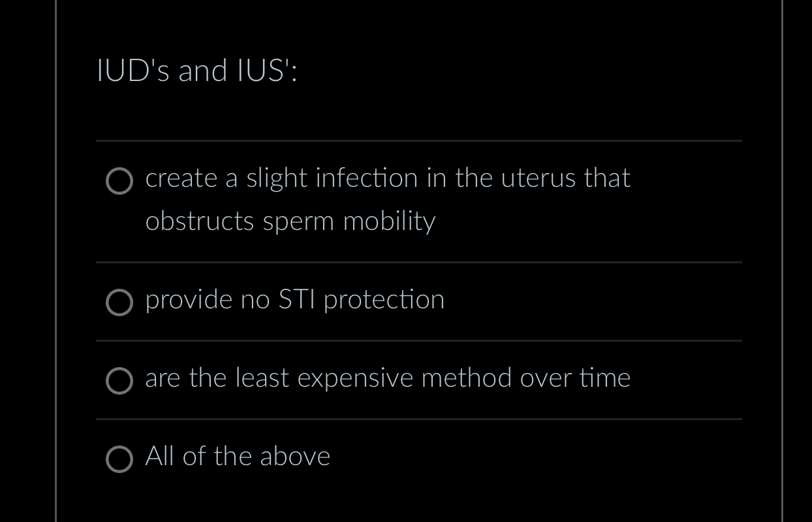Click the circle next to 'All of the above'
This screenshot has height=522, width=812.
coord(119,460)
